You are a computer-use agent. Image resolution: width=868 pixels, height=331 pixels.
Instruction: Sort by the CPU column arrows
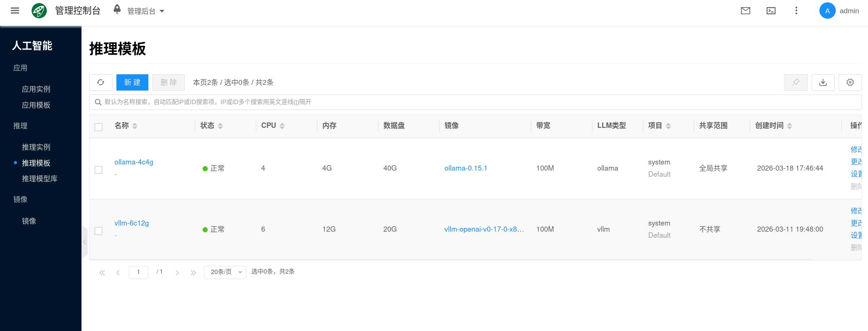(x=282, y=126)
